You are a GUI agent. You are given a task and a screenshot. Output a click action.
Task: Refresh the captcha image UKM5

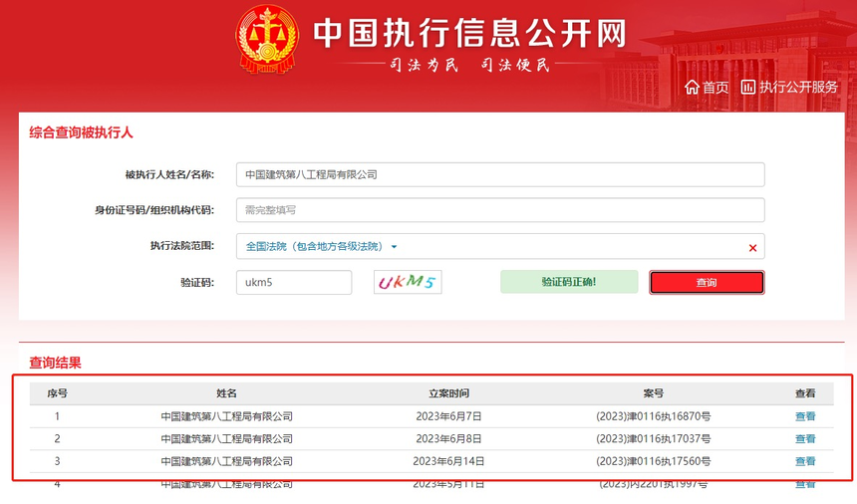[x=408, y=282]
